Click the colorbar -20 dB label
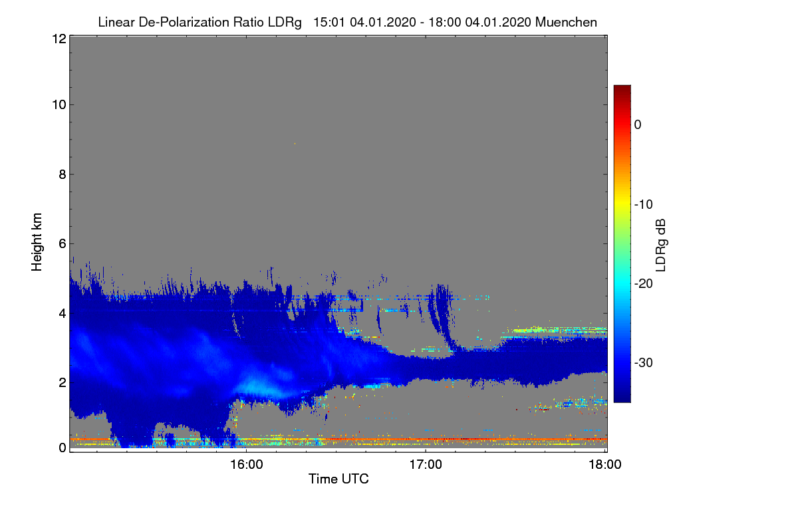The image size is (798, 532). 643,283
